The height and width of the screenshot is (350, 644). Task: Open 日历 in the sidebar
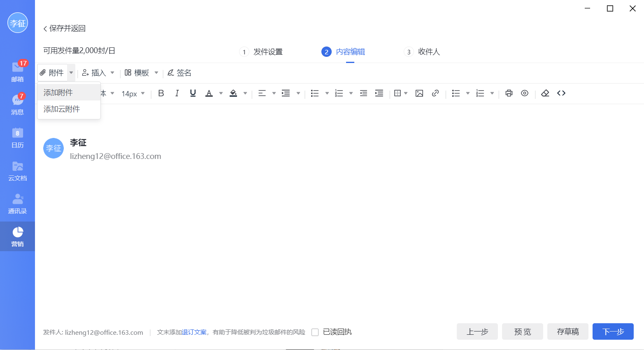(17, 138)
